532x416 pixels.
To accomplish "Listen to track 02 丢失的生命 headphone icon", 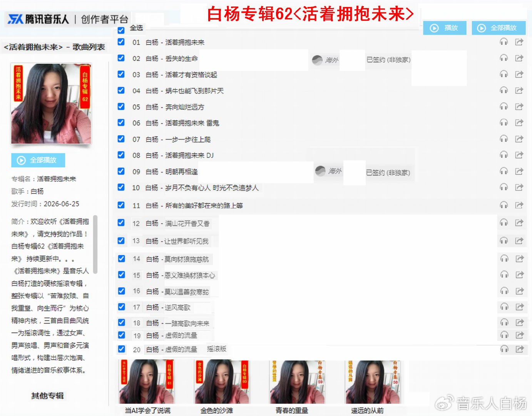I will pyautogui.click(x=504, y=58).
